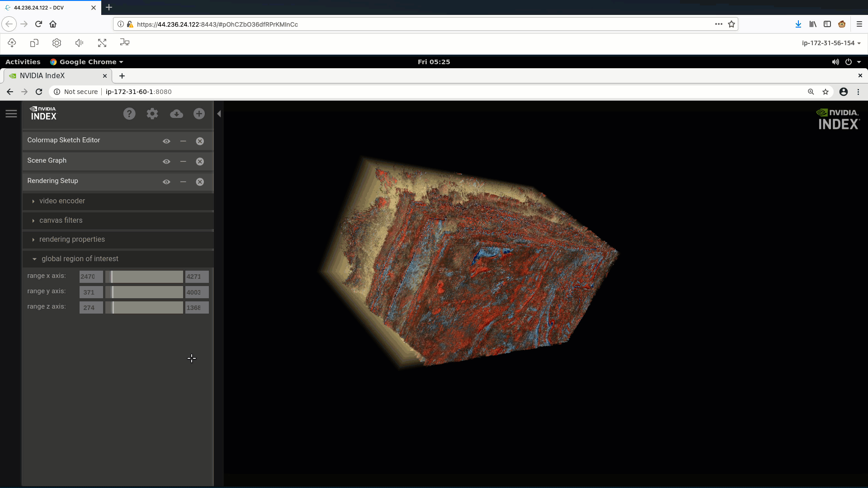This screenshot has width=868, height=488.
Task: Click the range x axis slider
Action: tap(144, 277)
